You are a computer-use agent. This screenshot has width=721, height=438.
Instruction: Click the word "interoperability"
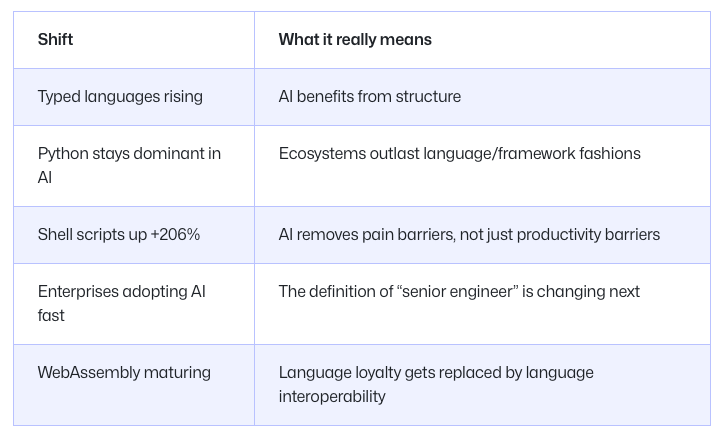[332, 396]
